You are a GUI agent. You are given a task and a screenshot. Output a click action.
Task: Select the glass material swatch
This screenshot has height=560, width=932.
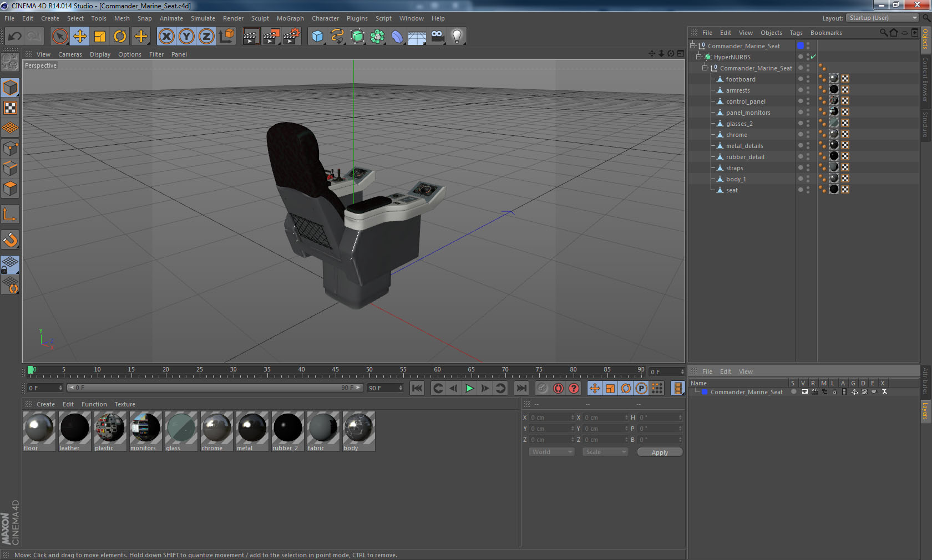tap(181, 431)
